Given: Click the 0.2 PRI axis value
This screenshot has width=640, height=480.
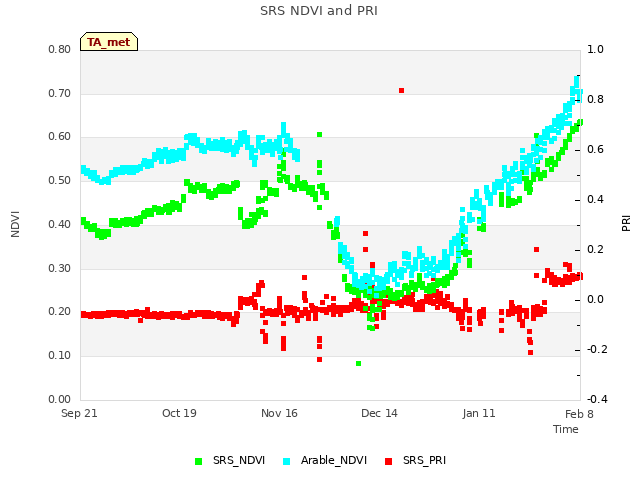Looking at the screenshot, I should (595, 250).
